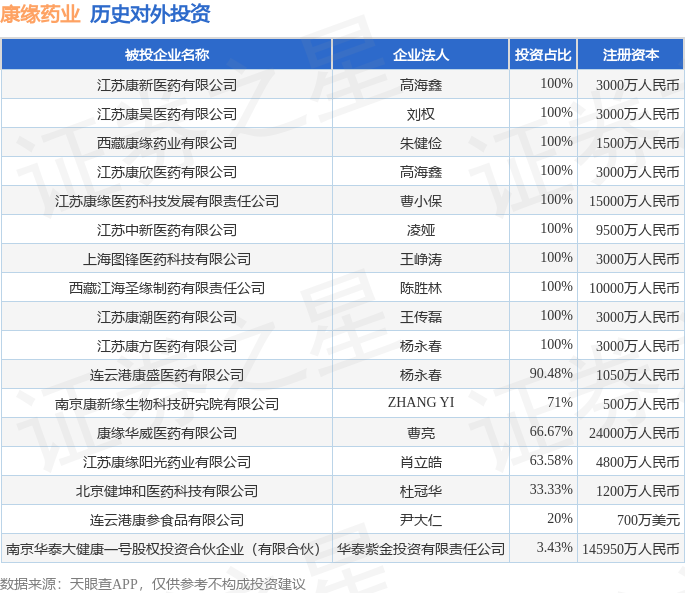Screen dimensions: 685x593
Task: Click the 90.48% investment ratio
Action: (551, 373)
